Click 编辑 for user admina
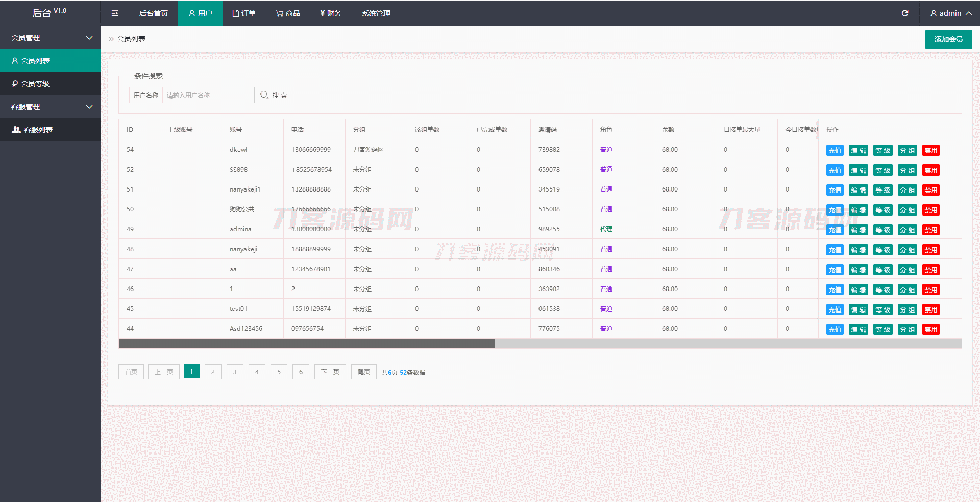 [858, 230]
